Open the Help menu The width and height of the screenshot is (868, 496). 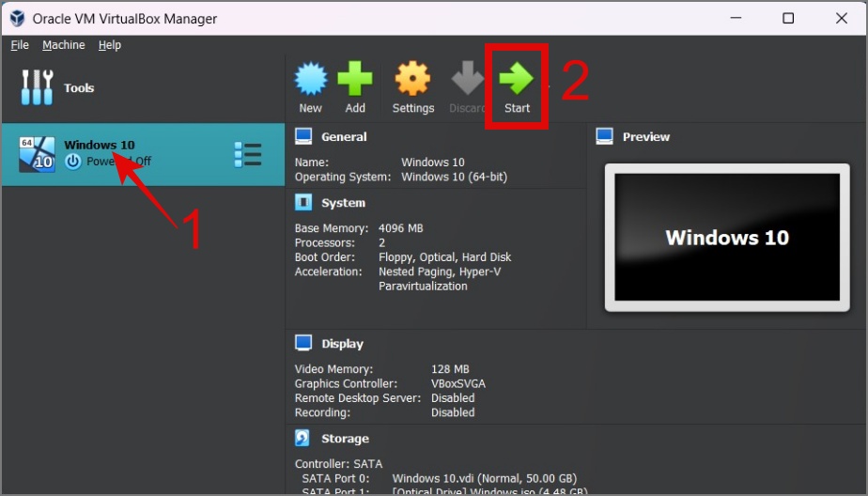110,45
